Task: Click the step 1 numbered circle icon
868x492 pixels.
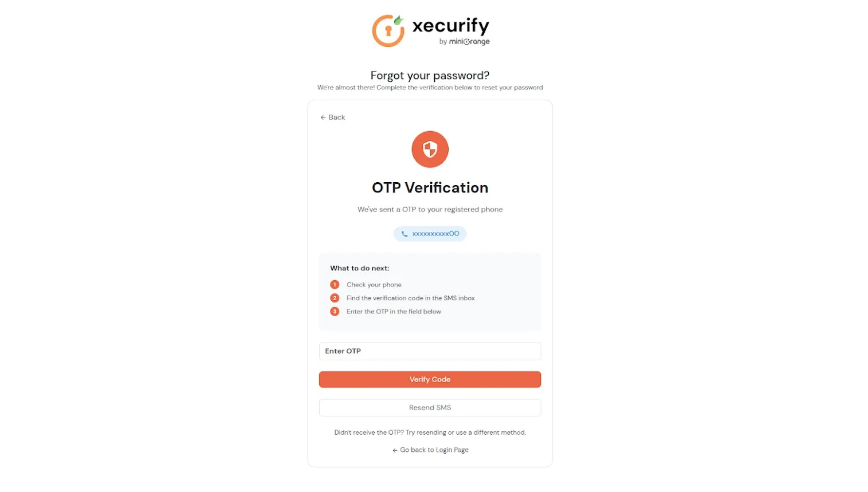Action: (x=335, y=284)
